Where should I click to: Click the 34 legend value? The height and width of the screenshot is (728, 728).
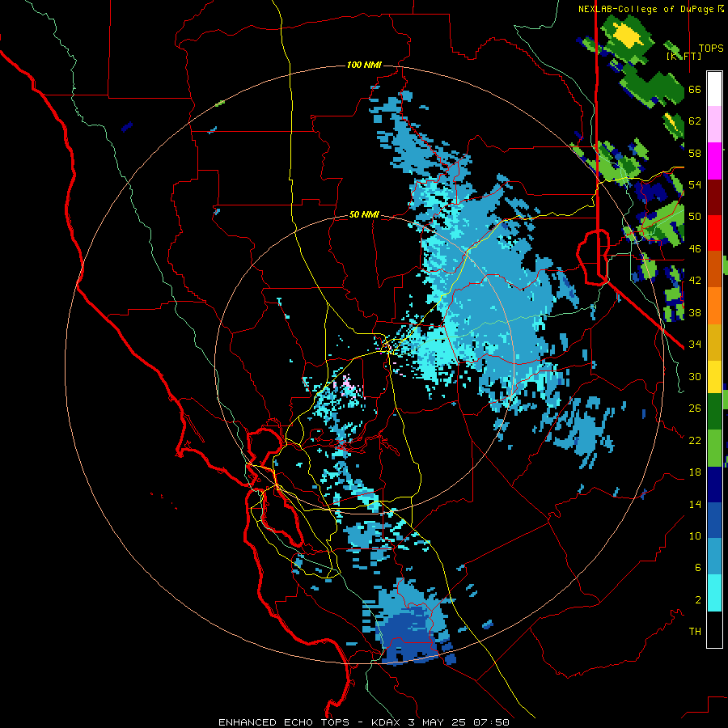click(x=695, y=344)
